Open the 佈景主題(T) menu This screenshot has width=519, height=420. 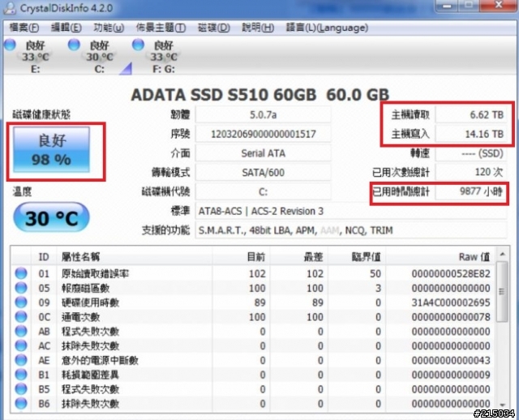161,28
